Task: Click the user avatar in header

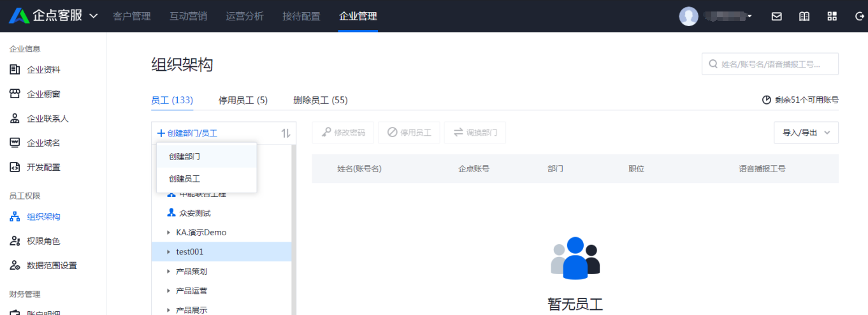Action: point(688,17)
